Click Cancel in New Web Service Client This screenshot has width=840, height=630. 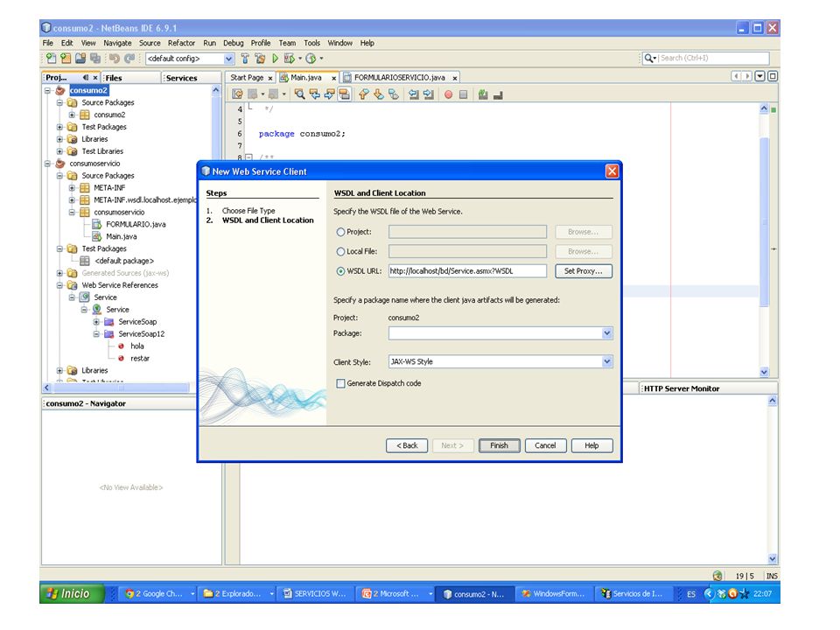[x=545, y=445]
